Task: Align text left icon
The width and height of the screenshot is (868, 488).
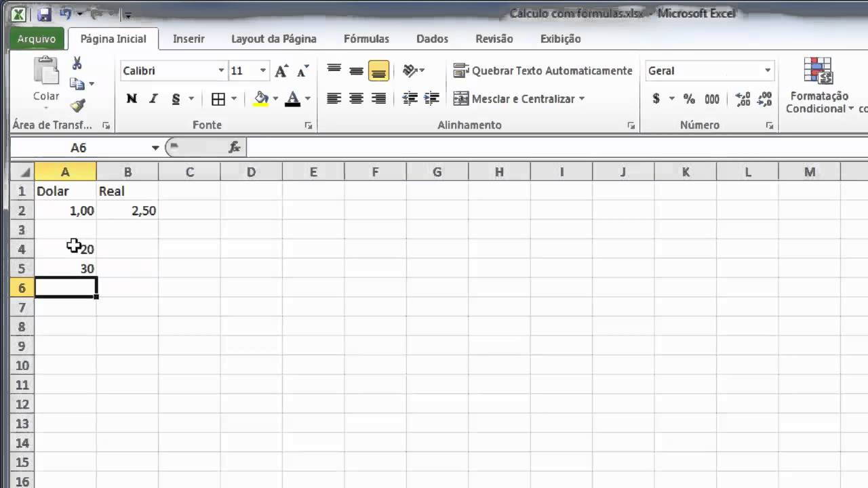Action: [334, 99]
